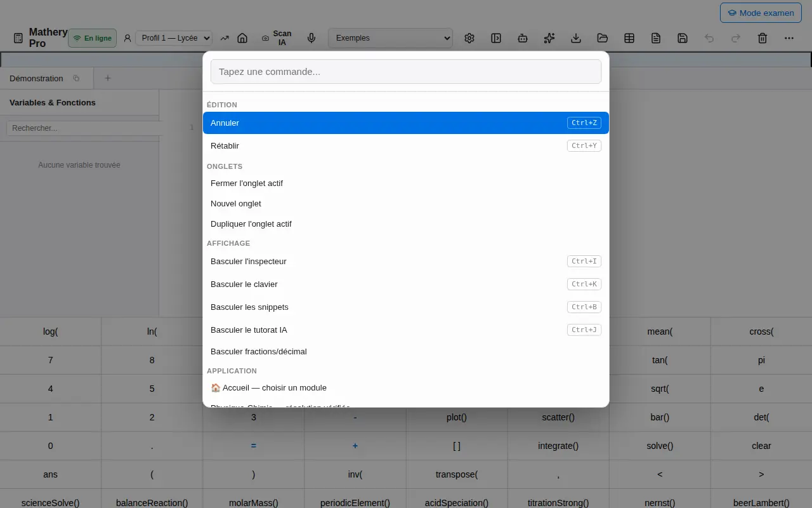Click the plot() keyboard key
812x508 pixels.
(457, 417)
